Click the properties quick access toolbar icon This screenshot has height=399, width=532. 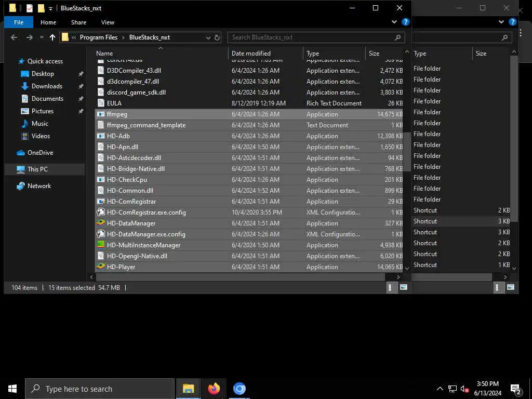click(30, 8)
